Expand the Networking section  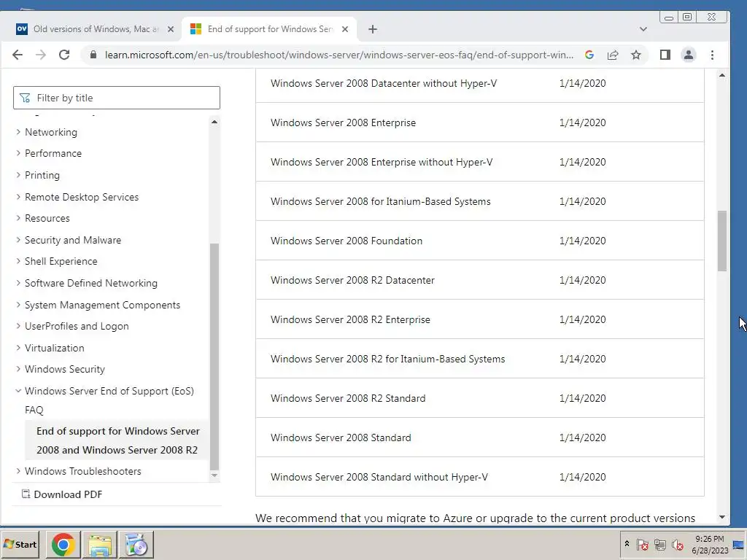coord(18,132)
